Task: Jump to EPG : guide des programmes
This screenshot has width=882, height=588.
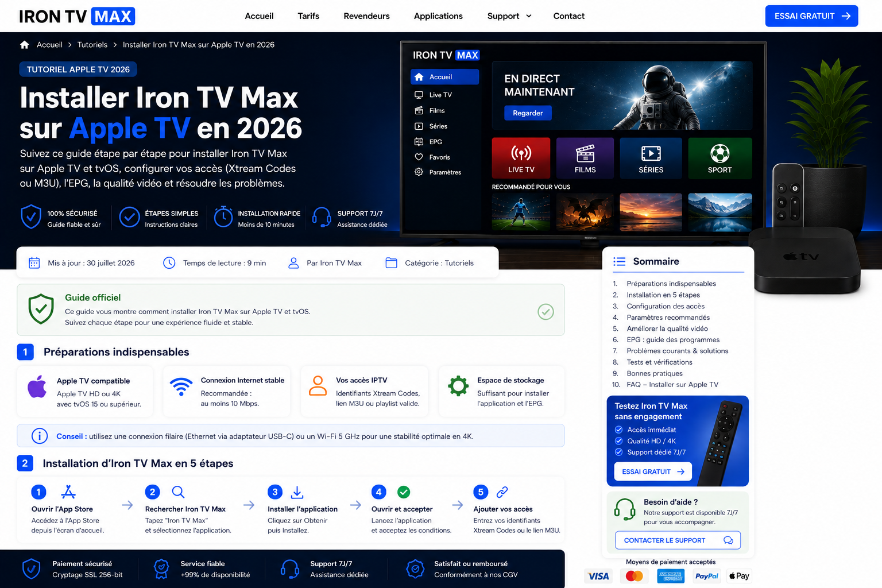Action: point(673,339)
